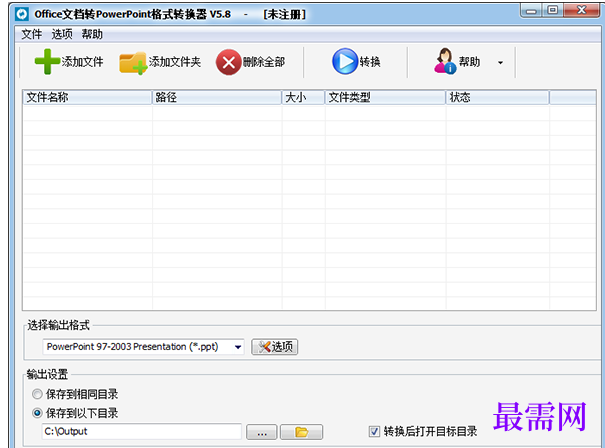Sort by 路径 column header
The image size is (605, 448).
[x=217, y=97]
